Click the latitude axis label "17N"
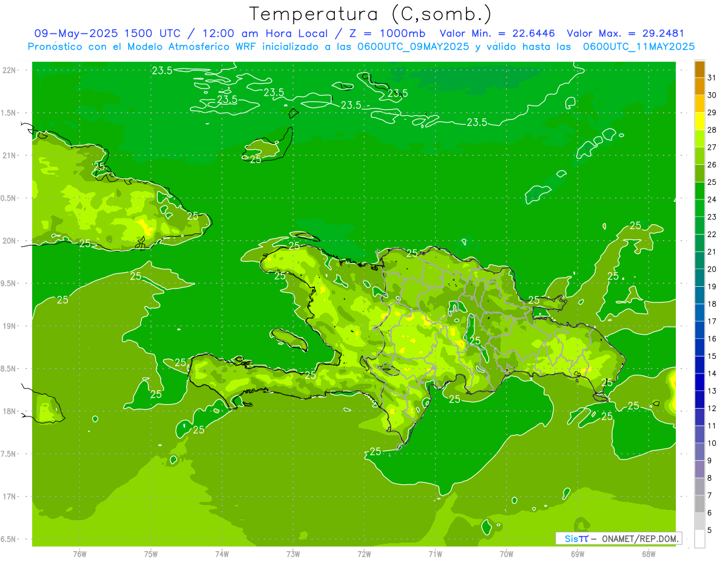This screenshot has width=728, height=562. [10, 497]
